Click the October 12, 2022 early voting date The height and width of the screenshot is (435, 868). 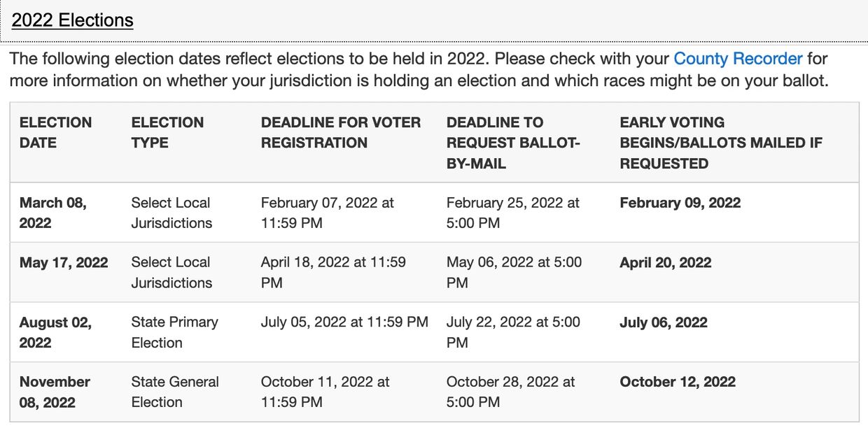(677, 382)
